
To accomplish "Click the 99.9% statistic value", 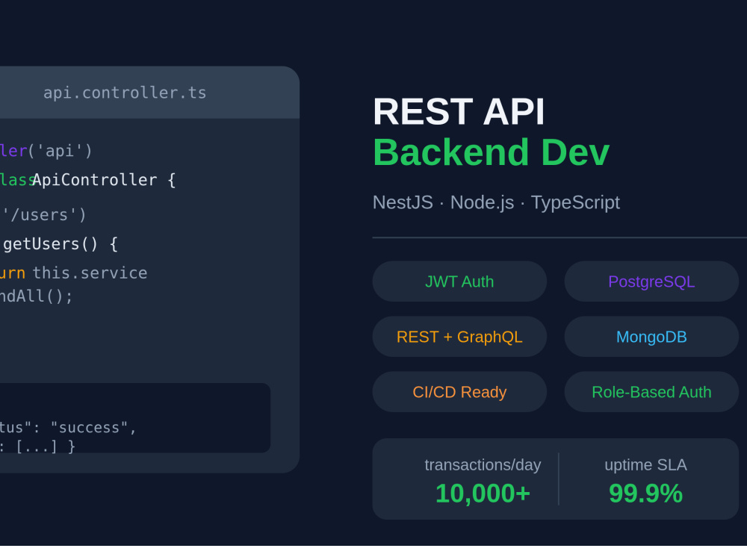I will tap(645, 494).
